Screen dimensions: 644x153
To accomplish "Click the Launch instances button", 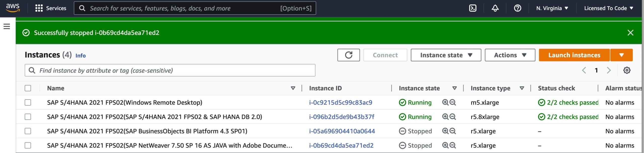I will [x=574, y=55].
